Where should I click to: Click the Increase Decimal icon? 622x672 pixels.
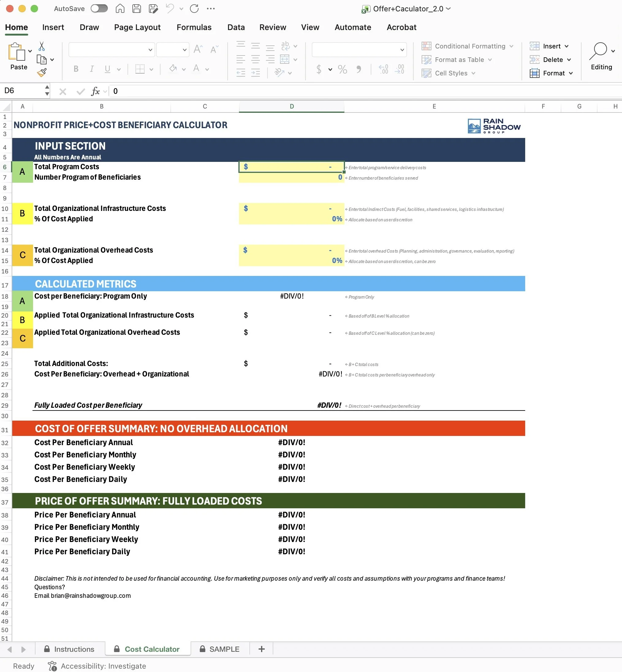(x=384, y=69)
